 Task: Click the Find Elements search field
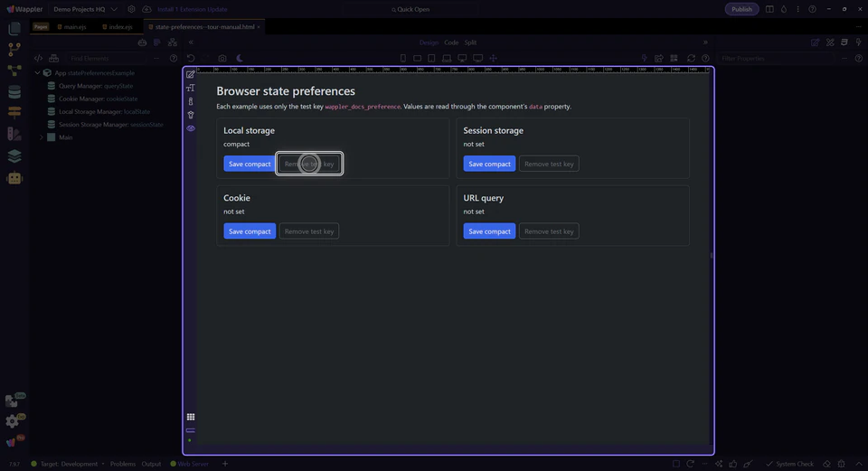pyautogui.click(x=108, y=58)
